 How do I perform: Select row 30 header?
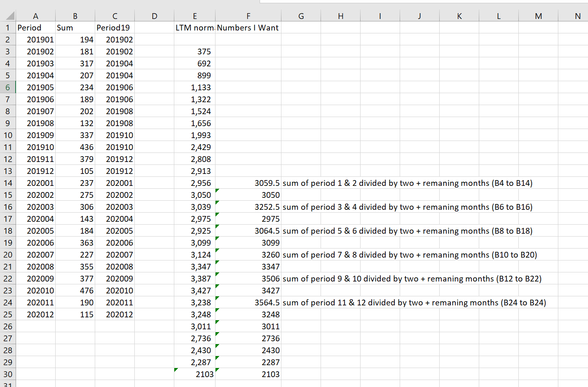(x=8, y=374)
